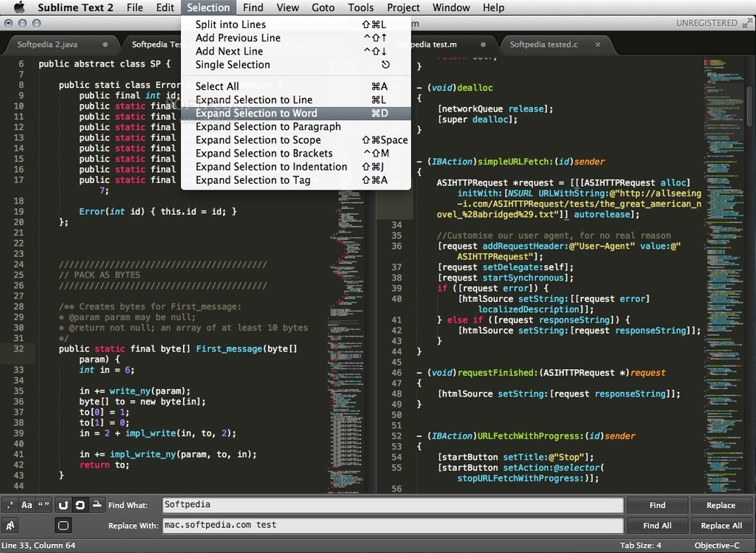Click the UNREGISTERED label

[x=707, y=23]
